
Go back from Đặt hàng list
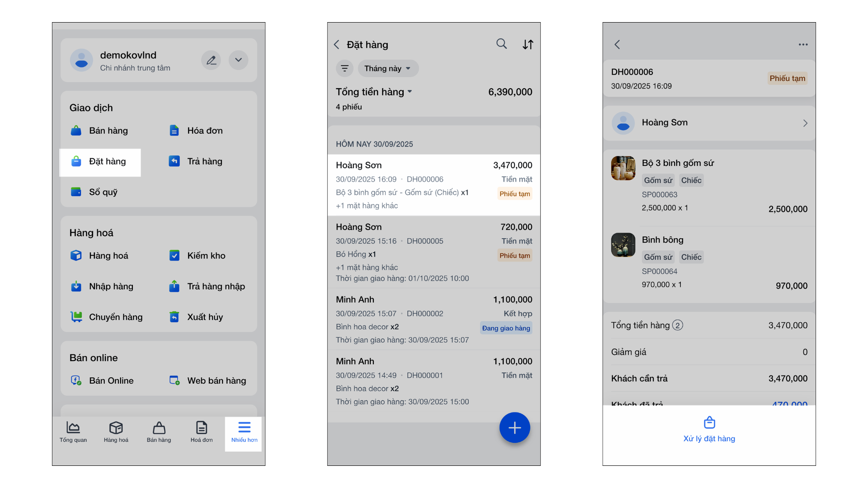click(337, 44)
